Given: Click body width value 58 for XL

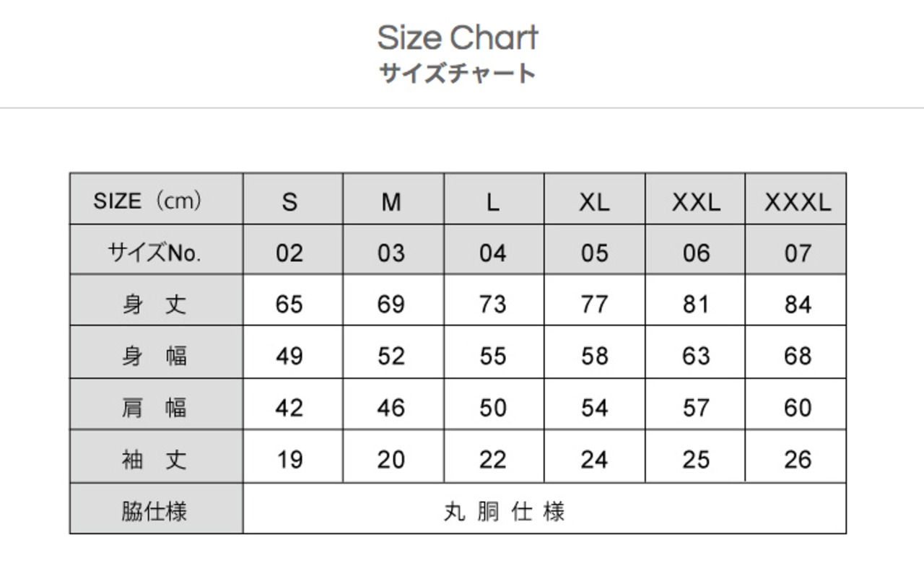Looking at the screenshot, I should (594, 357).
